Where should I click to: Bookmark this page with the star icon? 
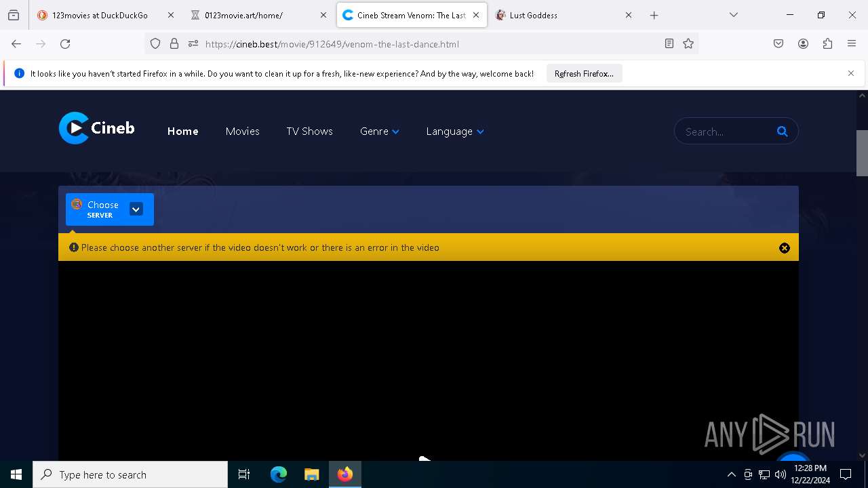pos(688,44)
